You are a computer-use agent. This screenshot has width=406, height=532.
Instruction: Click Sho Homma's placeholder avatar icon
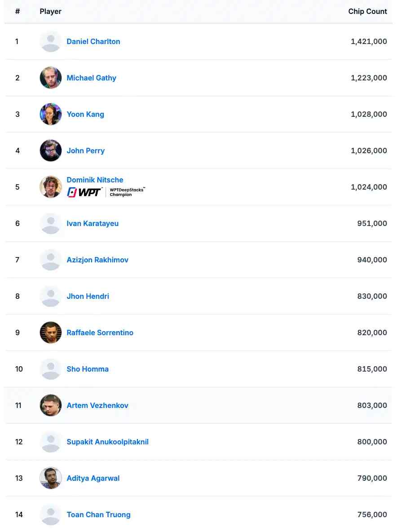51,369
